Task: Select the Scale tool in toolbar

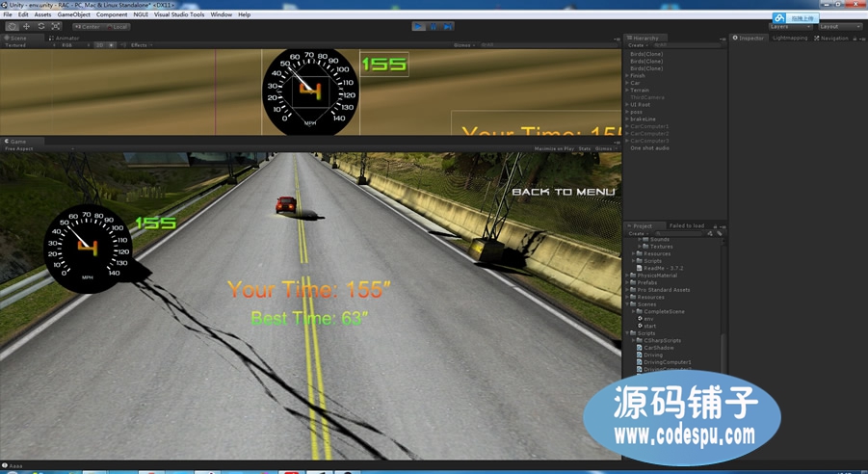Action: (x=56, y=26)
